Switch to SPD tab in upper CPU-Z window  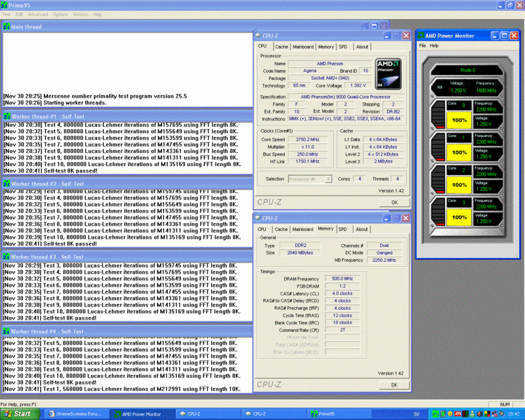click(x=343, y=47)
